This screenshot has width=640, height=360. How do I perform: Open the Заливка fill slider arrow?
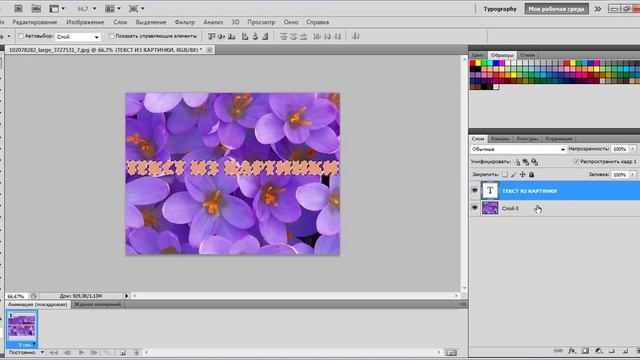click(x=633, y=175)
